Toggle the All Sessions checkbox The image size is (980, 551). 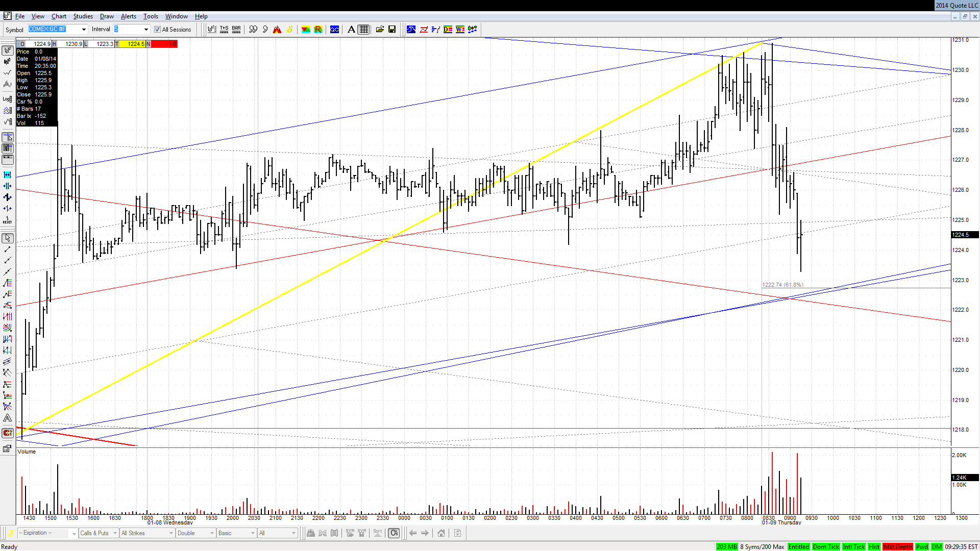(x=157, y=30)
